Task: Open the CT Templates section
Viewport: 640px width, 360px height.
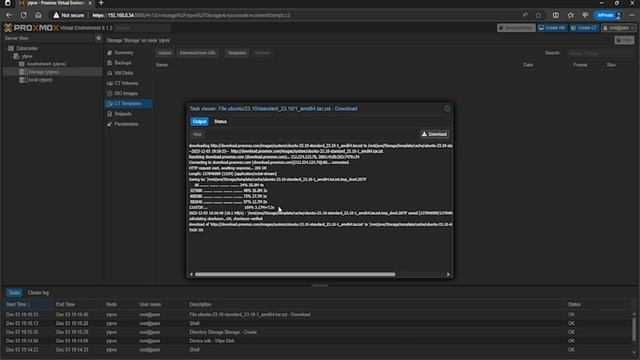Action: (x=128, y=104)
